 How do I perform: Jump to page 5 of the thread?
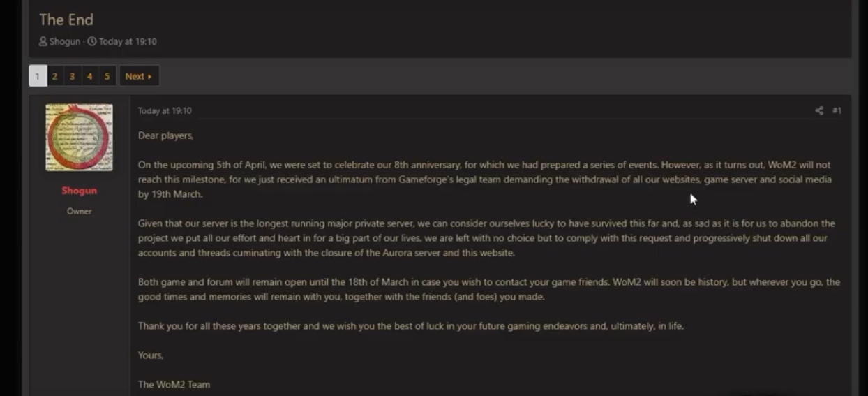pos(107,76)
